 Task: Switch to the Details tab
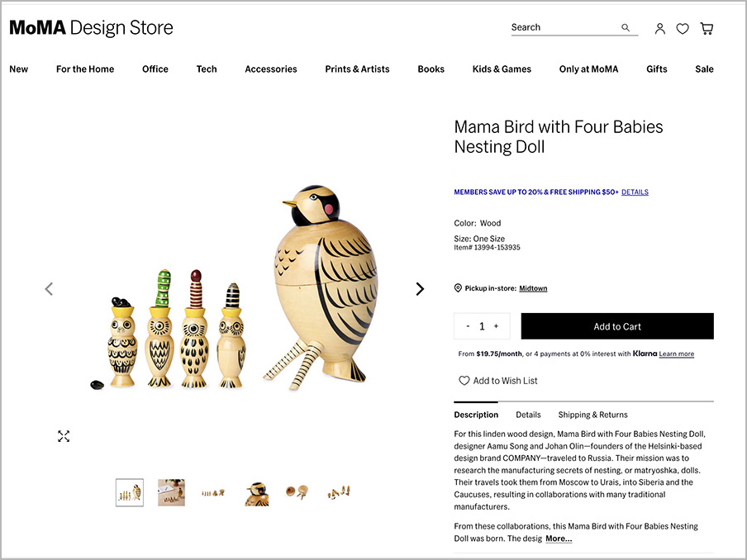pyautogui.click(x=528, y=415)
